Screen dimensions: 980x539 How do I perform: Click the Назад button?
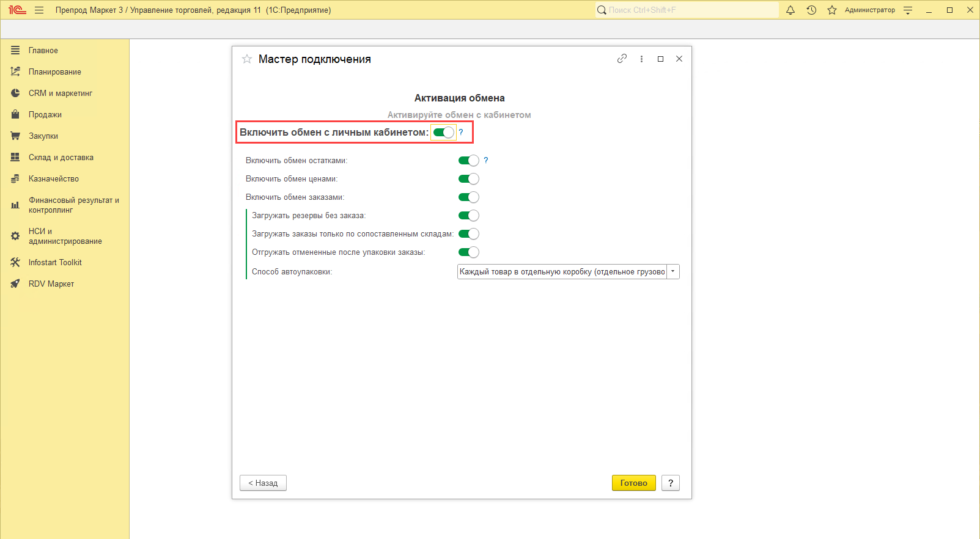pos(263,483)
